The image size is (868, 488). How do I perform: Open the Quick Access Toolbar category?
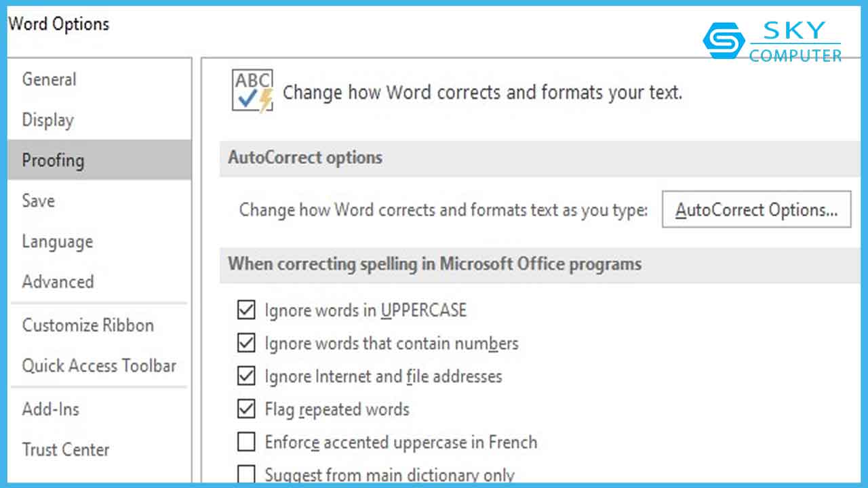point(99,366)
